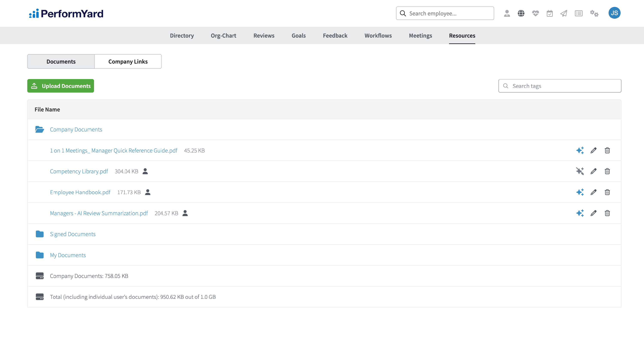Toggle the disabled AI icon for Competency Library.pdf
This screenshot has height=351, width=644.
580,171
